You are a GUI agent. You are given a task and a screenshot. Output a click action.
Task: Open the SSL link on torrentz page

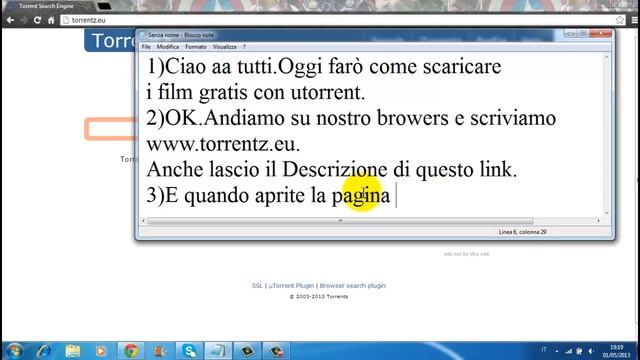point(257,286)
